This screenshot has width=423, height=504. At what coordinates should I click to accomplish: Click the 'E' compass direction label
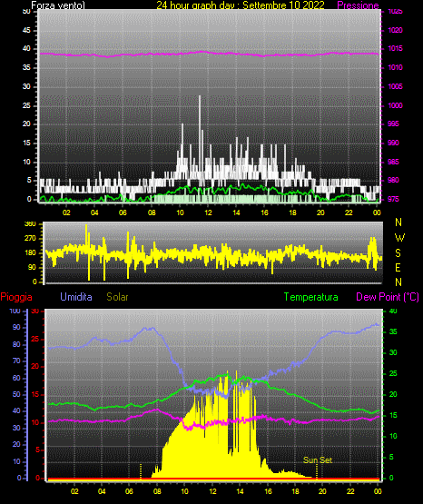pos(398,267)
